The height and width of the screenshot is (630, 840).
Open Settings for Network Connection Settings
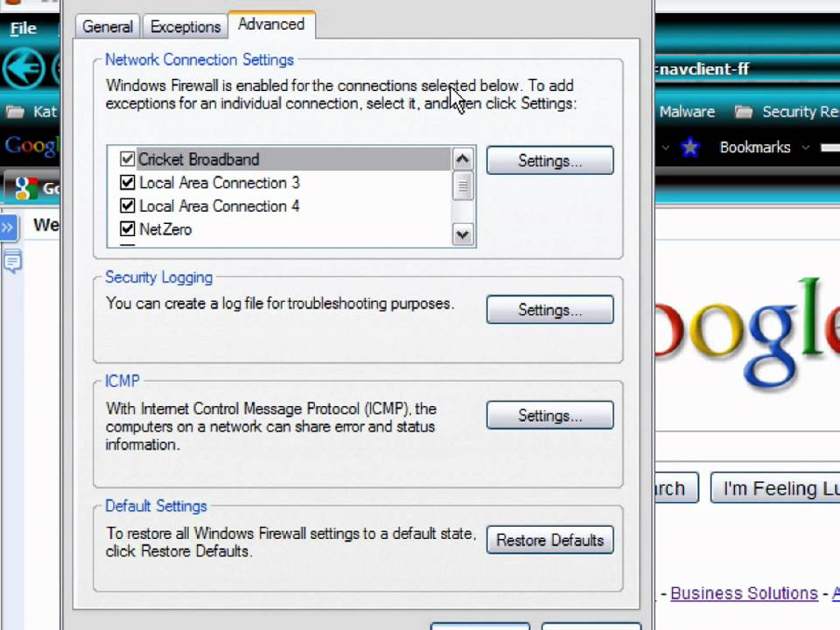[x=549, y=160]
